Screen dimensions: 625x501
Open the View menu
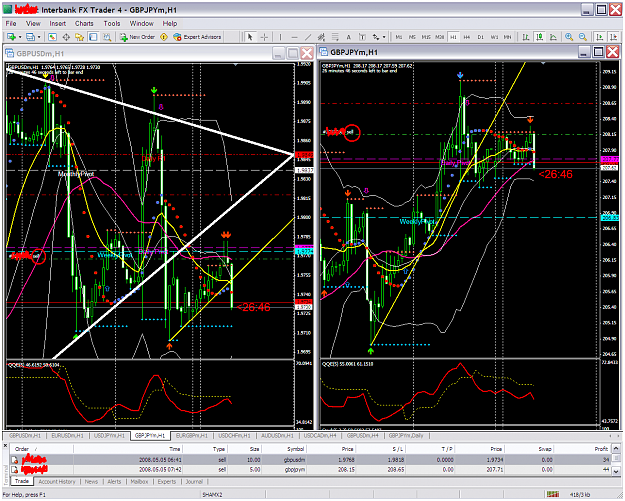pyautogui.click(x=33, y=24)
